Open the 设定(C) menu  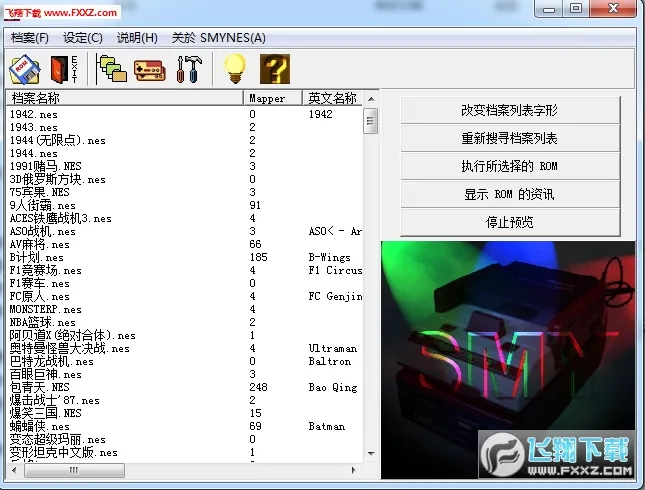pyautogui.click(x=83, y=38)
